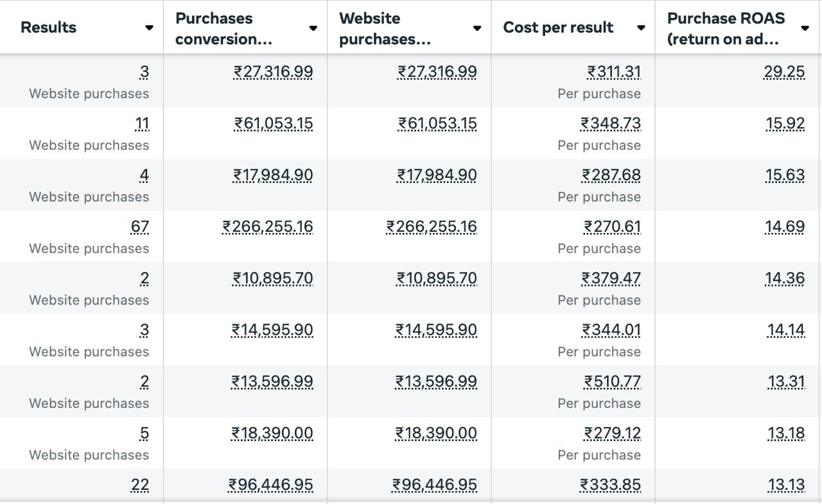822x504 pixels.
Task: Click ₹61,053.15 in Purchases conversion column
Action: [274, 123]
